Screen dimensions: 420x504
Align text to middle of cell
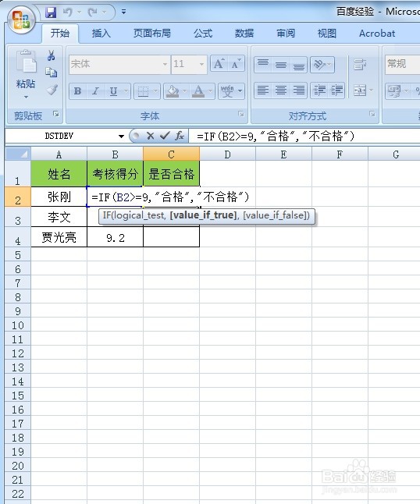point(281,64)
